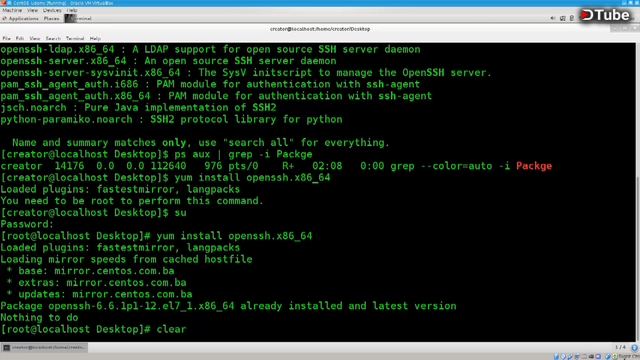
Task: Click the VirtualBox icon in the title bar
Action: point(3,3)
